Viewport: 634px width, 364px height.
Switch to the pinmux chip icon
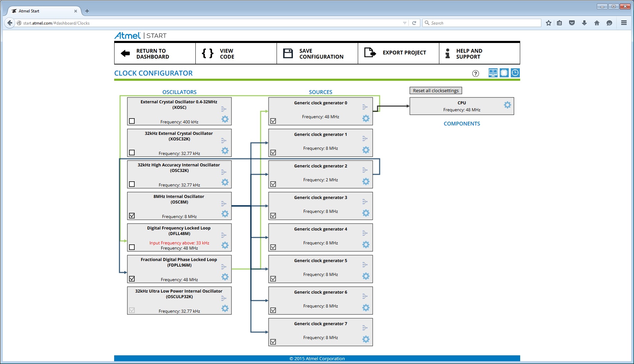click(x=504, y=73)
